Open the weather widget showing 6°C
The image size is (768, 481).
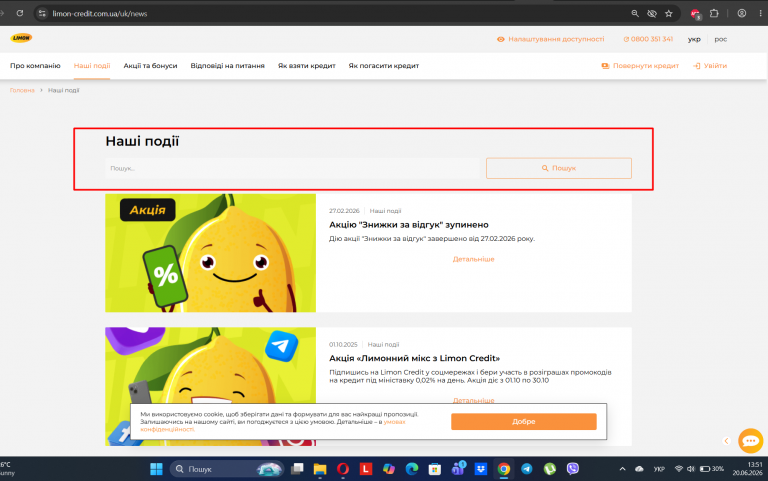(x=7, y=469)
